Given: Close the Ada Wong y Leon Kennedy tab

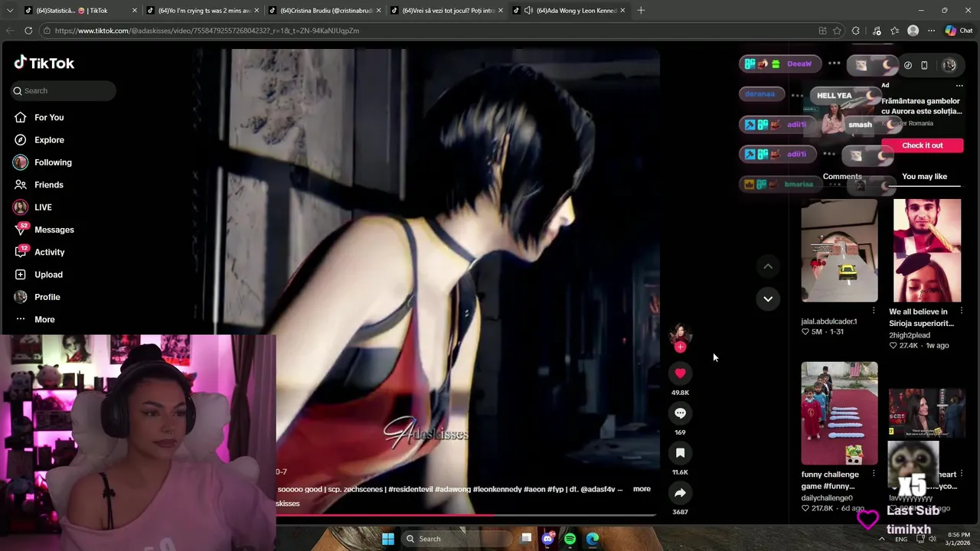Looking at the screenshot, I should [622, 11].
